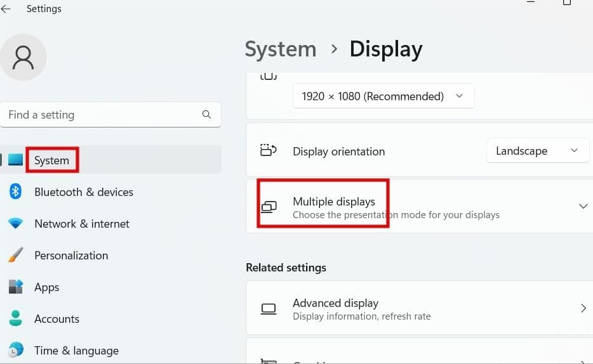The width and height of the screenshot is (593, 364).
Task: Open the user profile avatar
Action: coord(23,58)
